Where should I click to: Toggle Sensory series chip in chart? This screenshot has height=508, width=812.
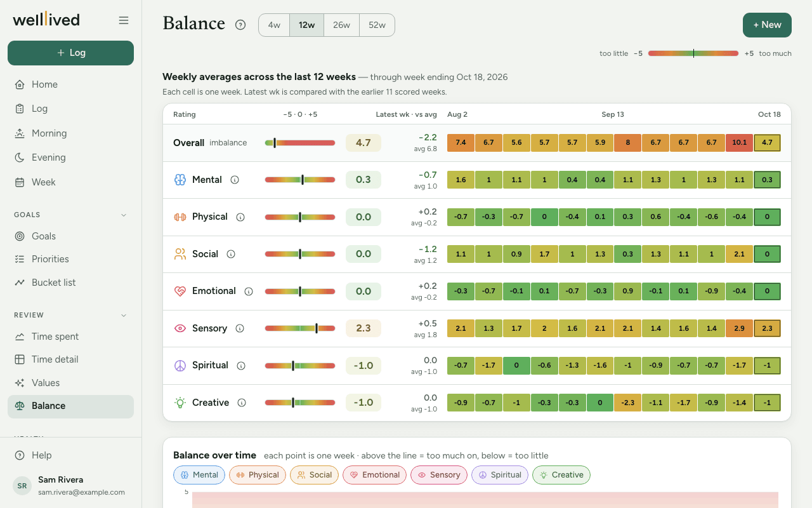click(438, 475)
